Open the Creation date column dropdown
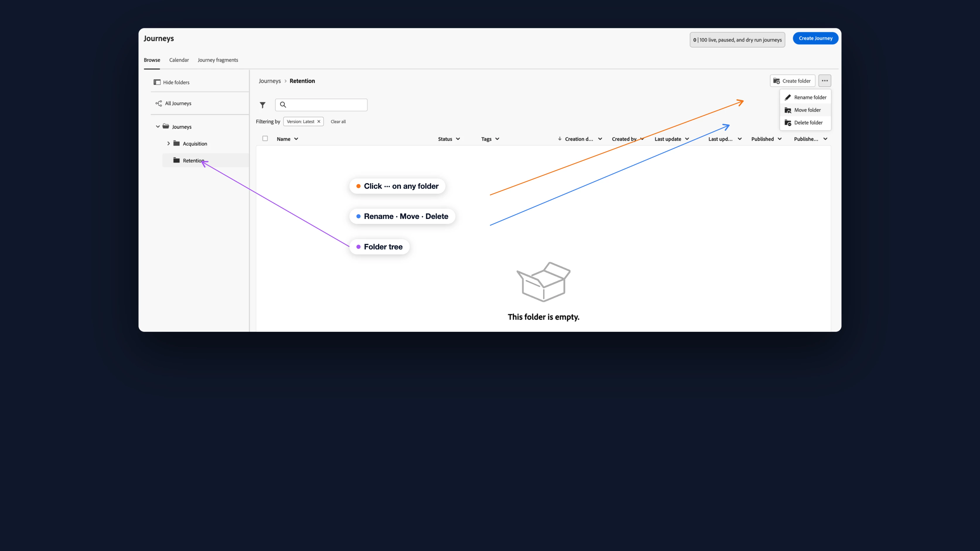The height and width of the screenshot is (551, 980). [600, 139]
